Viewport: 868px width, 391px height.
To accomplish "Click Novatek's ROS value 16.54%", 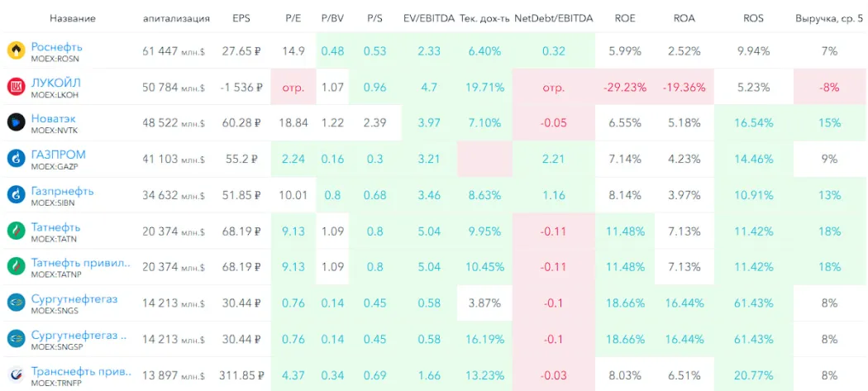I will pyautogui.click(x=753, y=123).
